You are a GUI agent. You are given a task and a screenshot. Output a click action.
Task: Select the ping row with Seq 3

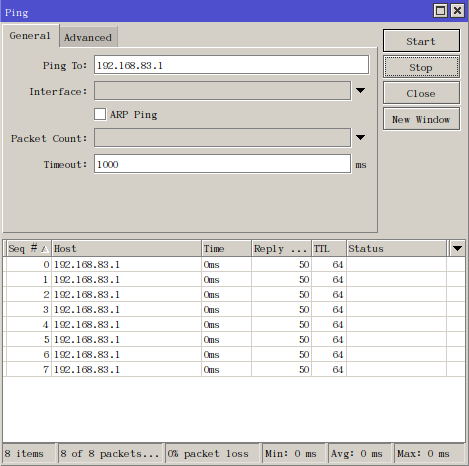234,309
